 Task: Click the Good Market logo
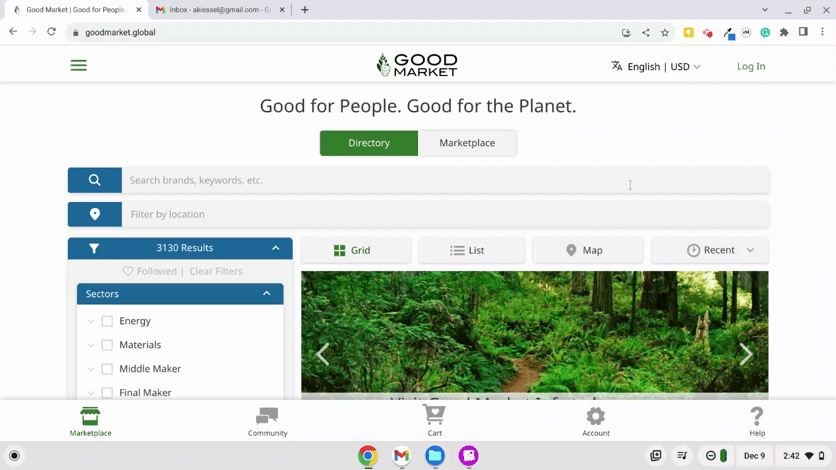[x=417, y=66]
